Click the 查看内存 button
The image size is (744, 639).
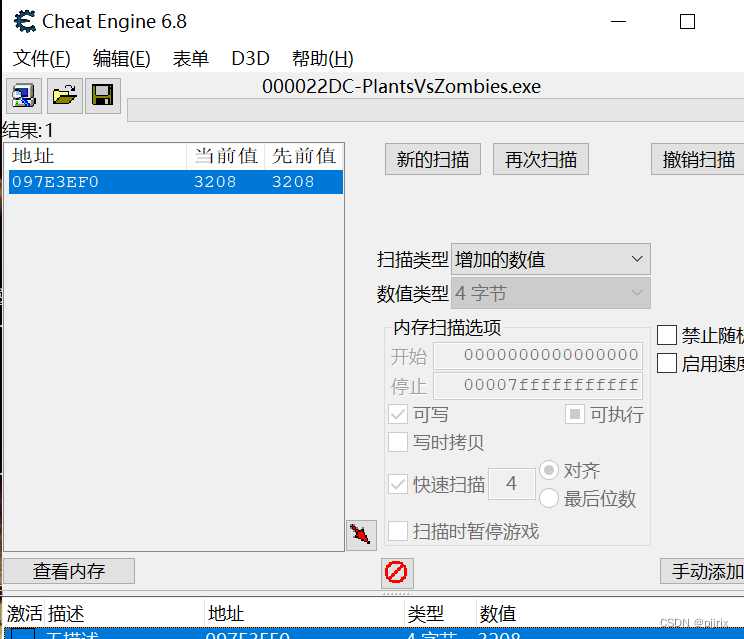point(69,571)
